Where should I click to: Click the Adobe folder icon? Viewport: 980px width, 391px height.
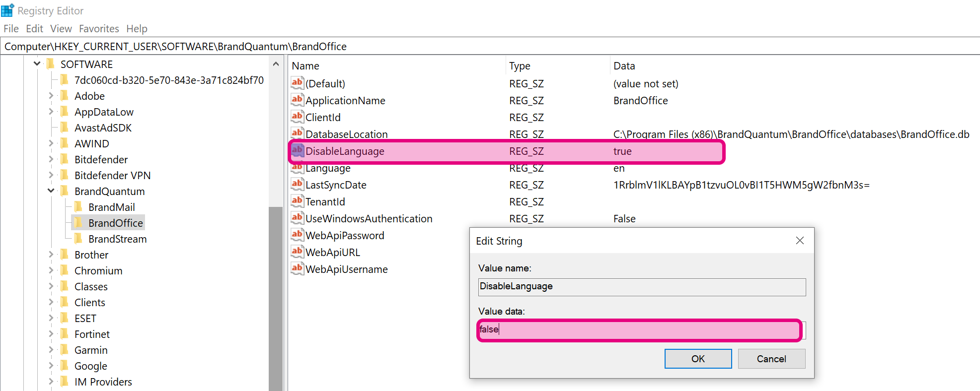(x=64, y=96)
